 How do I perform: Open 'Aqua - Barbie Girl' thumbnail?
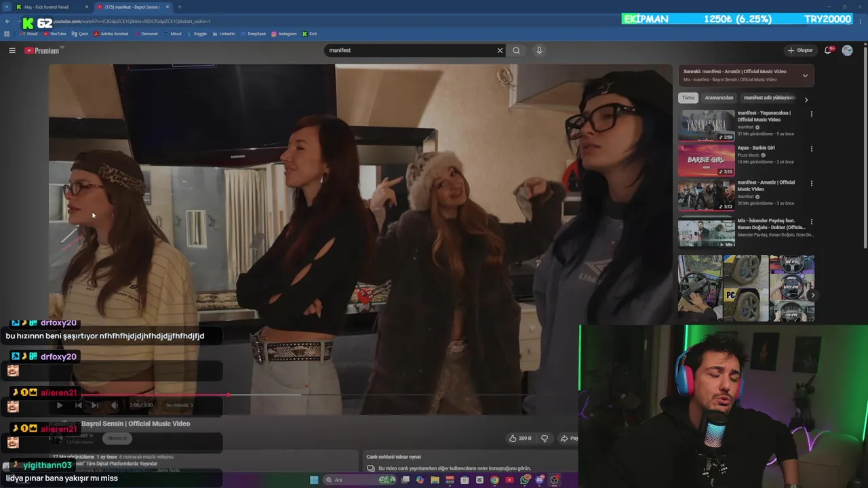pyautogui.click(x=707, y=160)
